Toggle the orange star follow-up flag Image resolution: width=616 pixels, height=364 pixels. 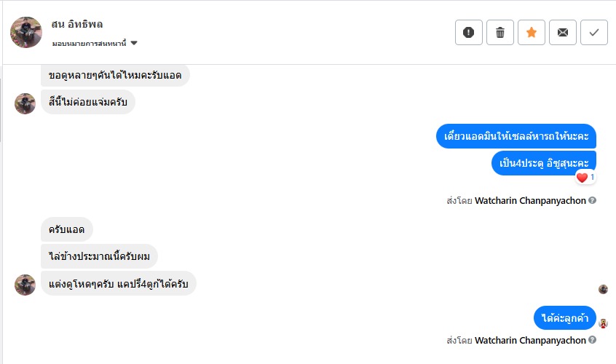click(532, 32)
